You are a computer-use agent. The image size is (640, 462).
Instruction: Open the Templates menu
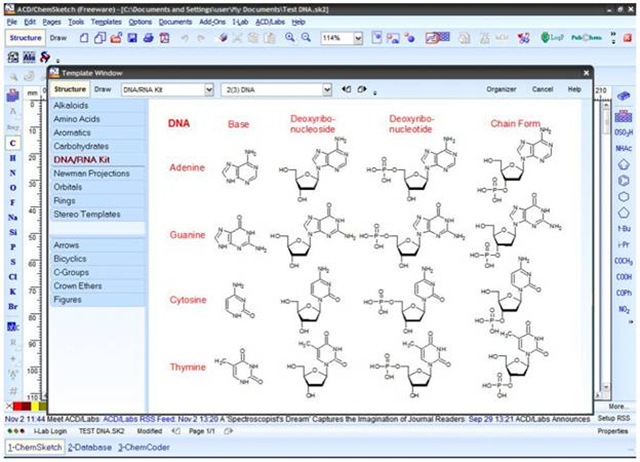[x=107, y=21]
